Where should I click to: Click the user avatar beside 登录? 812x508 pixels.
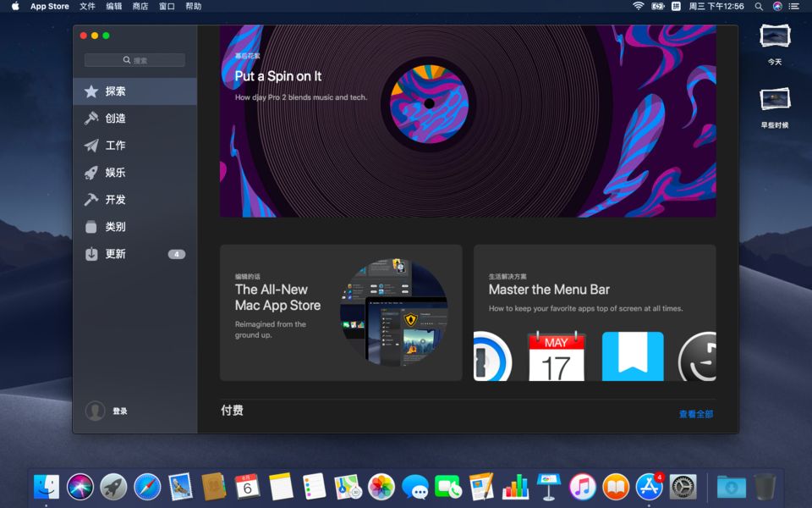95,411
